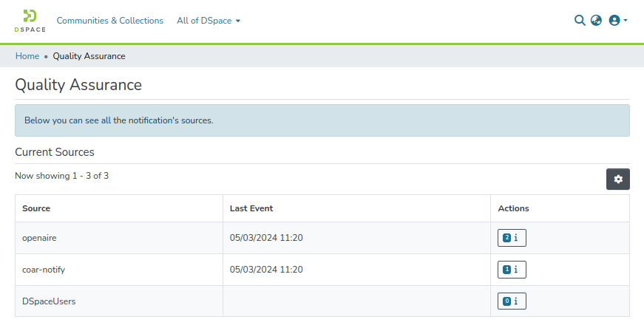Click the Last Event column header
This screenshot has height=328, width=644.
(x=251, y=208)
